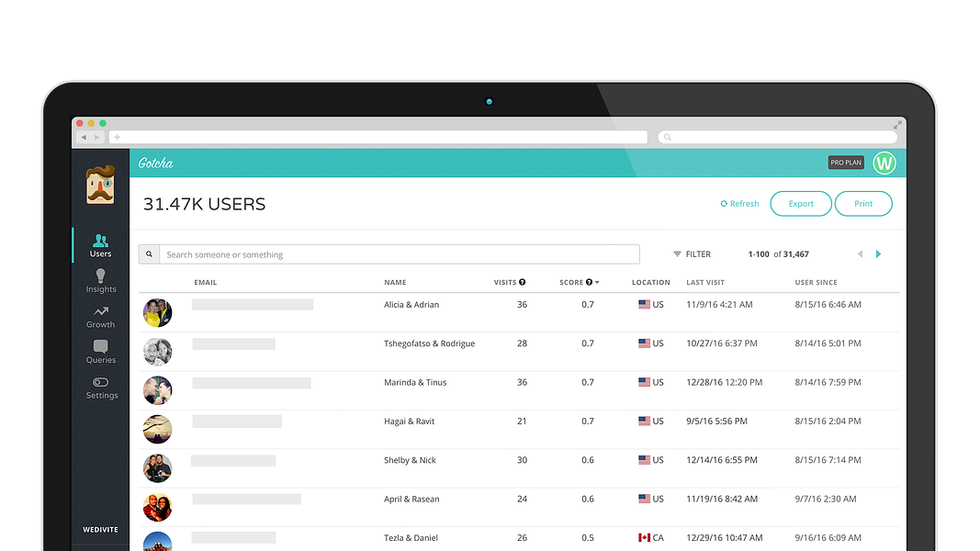Click the Canada flag in Tezla & Daniel row
This screenshot has width=980, height=551.
(x=644, y=537)
